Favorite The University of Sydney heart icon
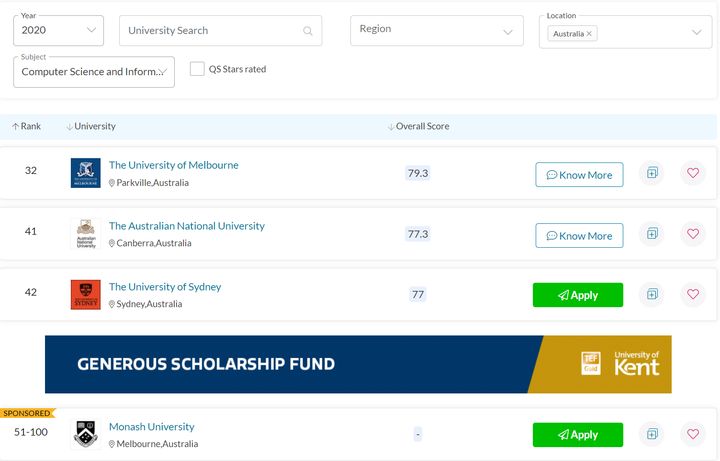Image resolution: width=720 pixels, height=461 pixels. pyautogui.click(x=693, y=294)
